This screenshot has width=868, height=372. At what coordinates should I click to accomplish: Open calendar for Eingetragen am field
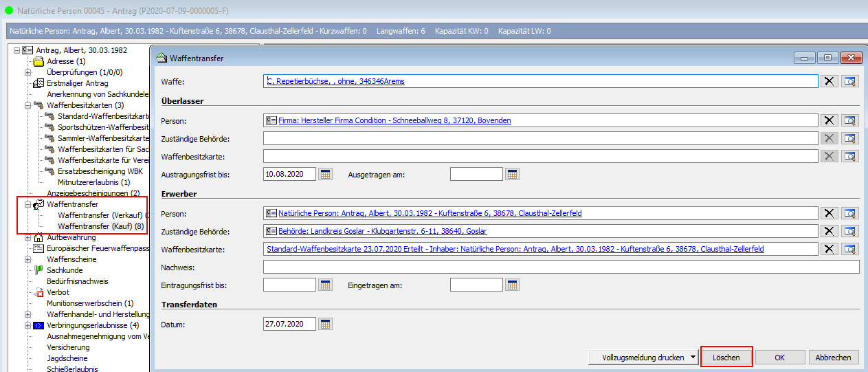click(512, 285)
